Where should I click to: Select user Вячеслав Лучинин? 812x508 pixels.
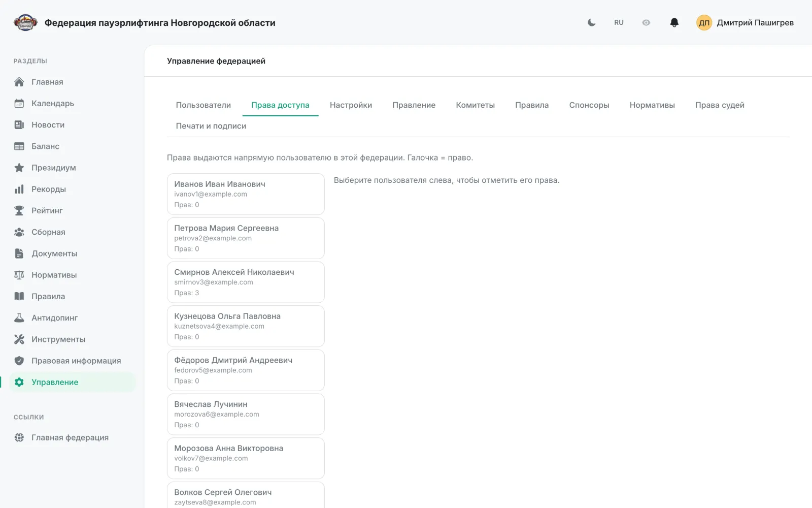coord(246,415)
